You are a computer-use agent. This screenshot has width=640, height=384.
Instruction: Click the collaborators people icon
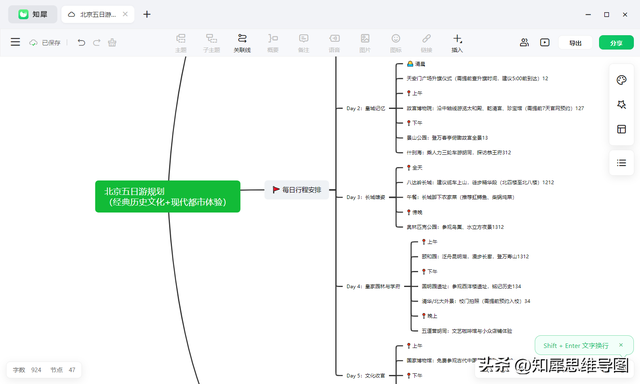[524, 42]
